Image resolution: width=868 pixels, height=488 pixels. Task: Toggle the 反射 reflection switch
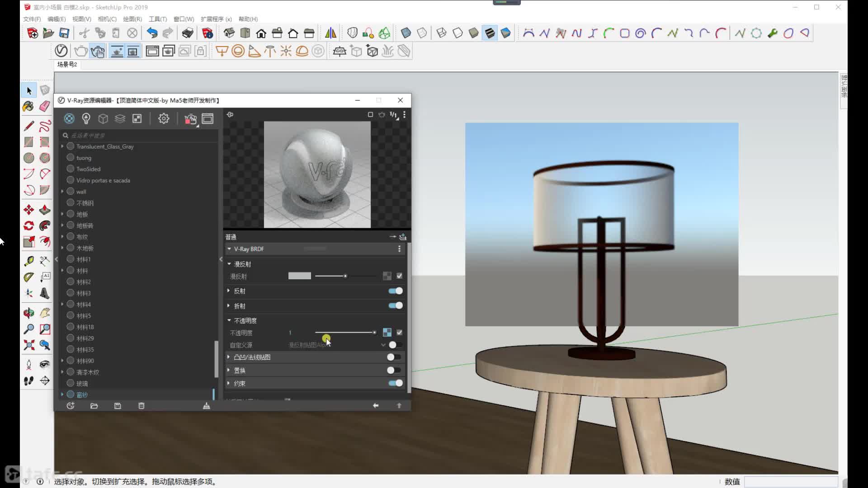396,291
